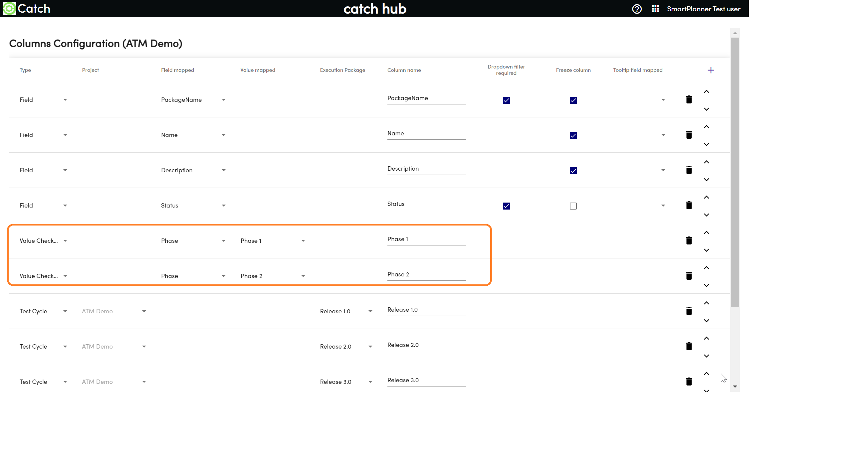This screenshot has width=868, height=461.
Task: Click the Status column name field
Action: point(426,204)
